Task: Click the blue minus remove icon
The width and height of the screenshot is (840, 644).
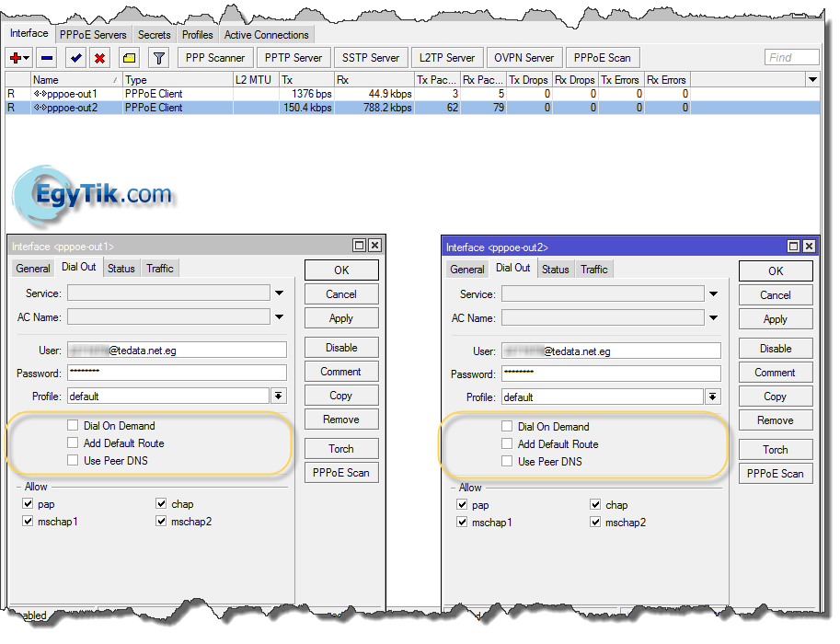Action: tap(47, 58)
